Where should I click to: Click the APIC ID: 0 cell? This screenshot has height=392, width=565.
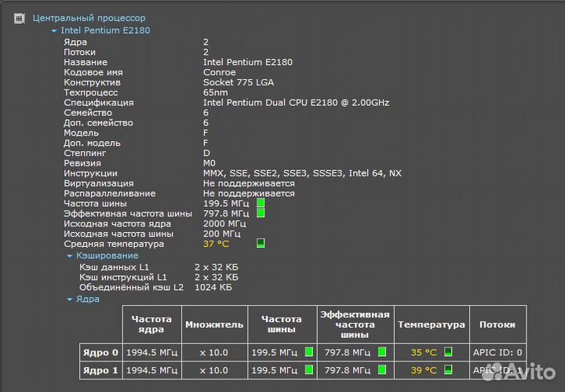[x=498, y=352]
